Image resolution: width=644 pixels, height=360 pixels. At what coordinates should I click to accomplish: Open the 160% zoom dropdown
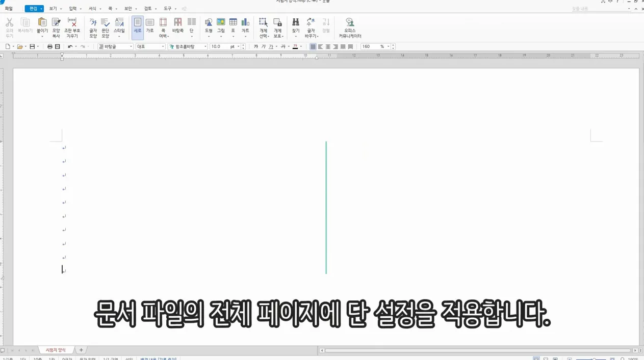(389, 46)
